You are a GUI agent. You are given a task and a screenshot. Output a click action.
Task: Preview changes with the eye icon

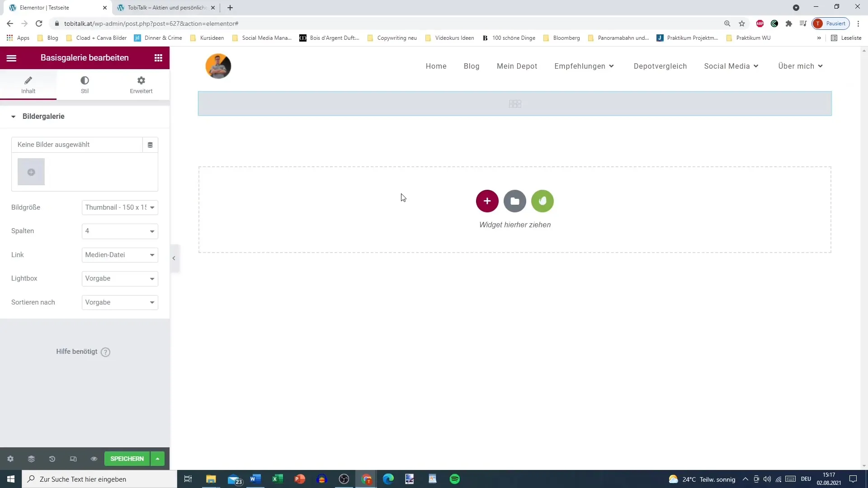[x=94, y=459]
